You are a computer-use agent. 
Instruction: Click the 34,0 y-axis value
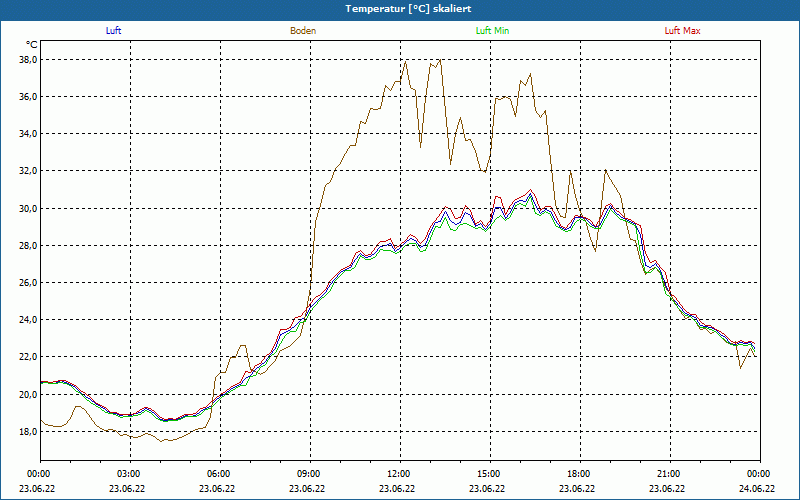coord(27,134)
